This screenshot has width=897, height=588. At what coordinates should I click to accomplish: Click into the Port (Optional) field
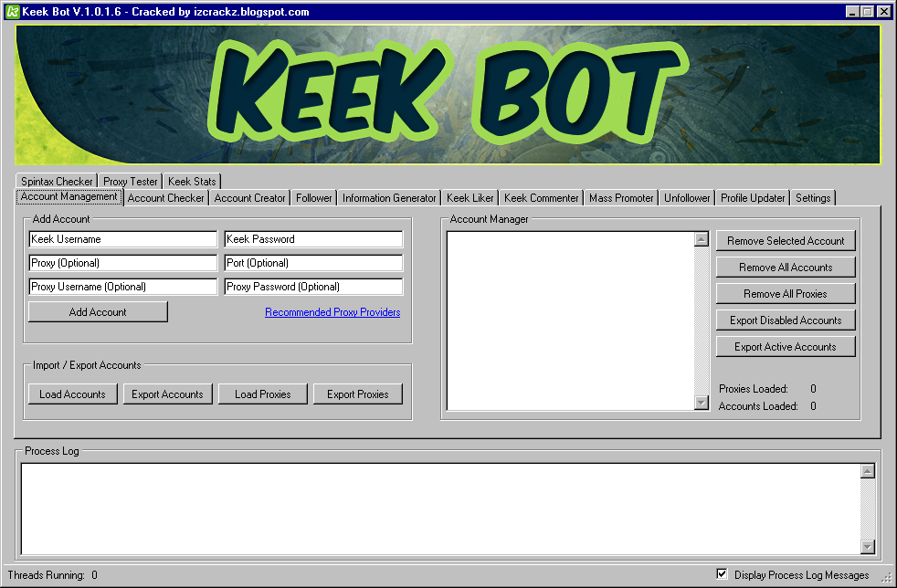[x=313, y=263]
